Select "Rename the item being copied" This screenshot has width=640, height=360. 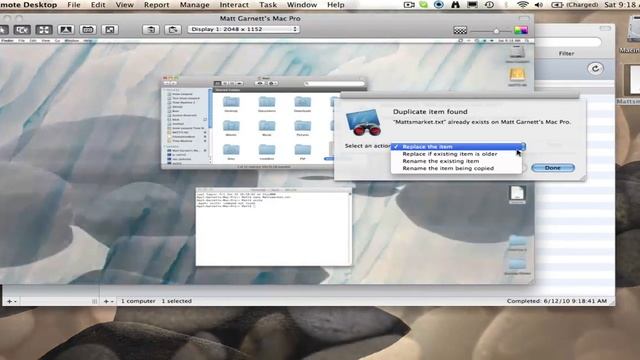point(456,168)
